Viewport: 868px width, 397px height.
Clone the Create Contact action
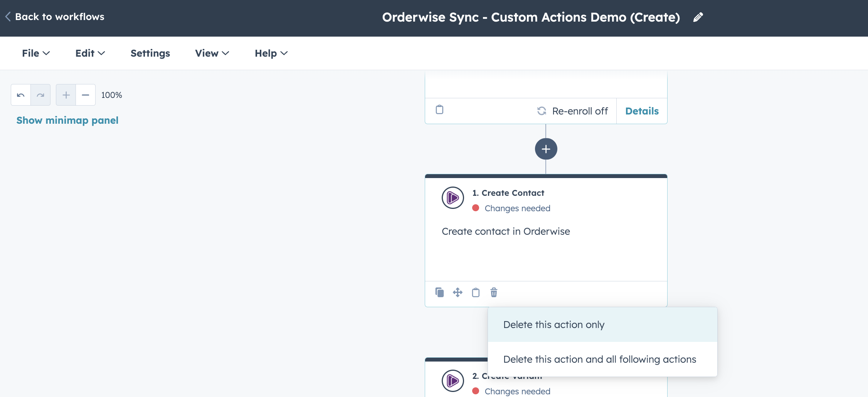(x=439, y=293)
